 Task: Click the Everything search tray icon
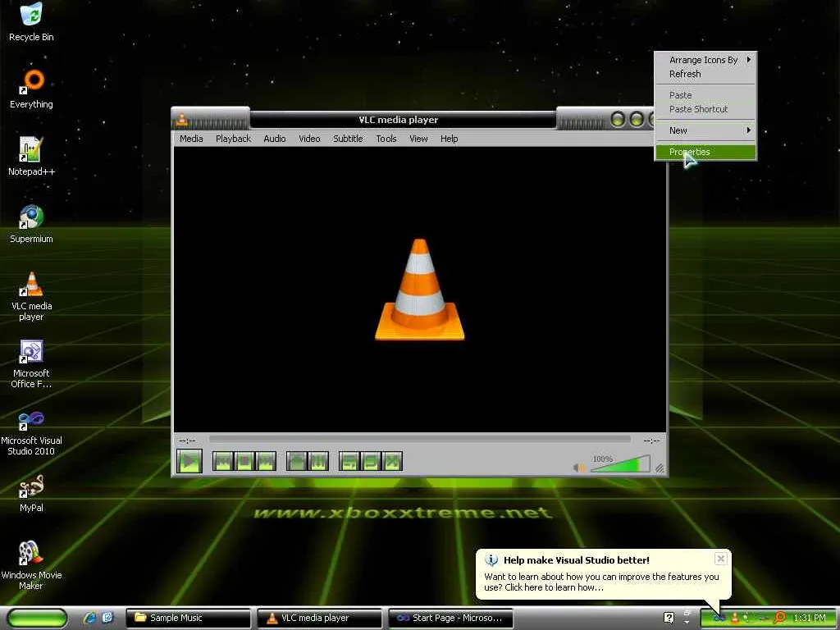(x=779, y=619)
